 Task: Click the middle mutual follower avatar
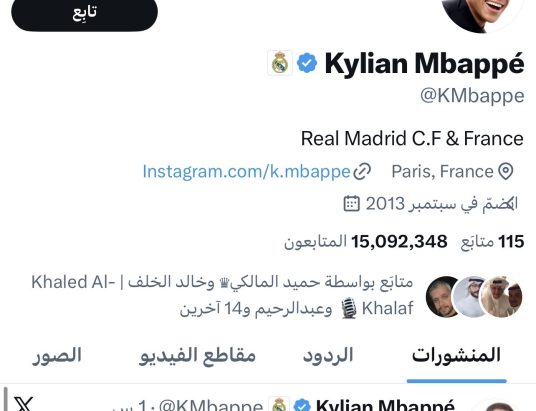pos(470,296)
